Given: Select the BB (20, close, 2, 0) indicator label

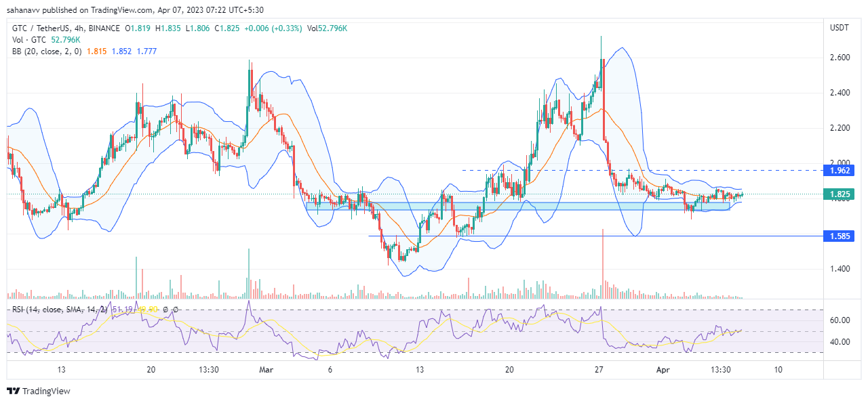Looking at the screenshot, I should [45, 51].
